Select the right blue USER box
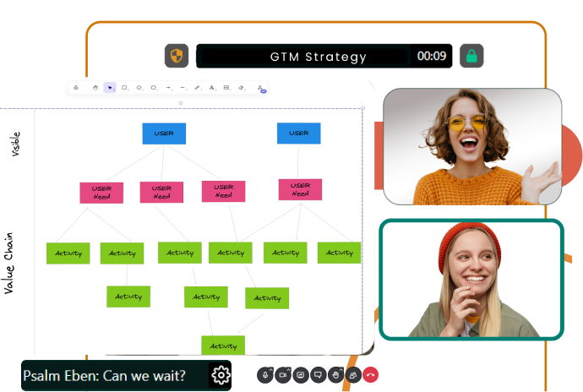This screenshot has width=583, height=392. pyautogui.click(x=298, y=133)
